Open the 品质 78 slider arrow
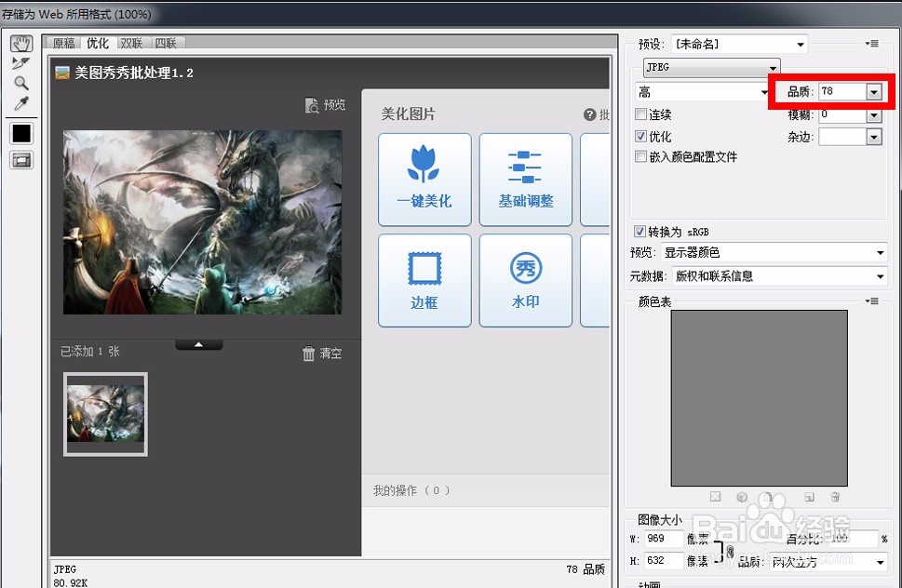 click(x=874, y=92)
